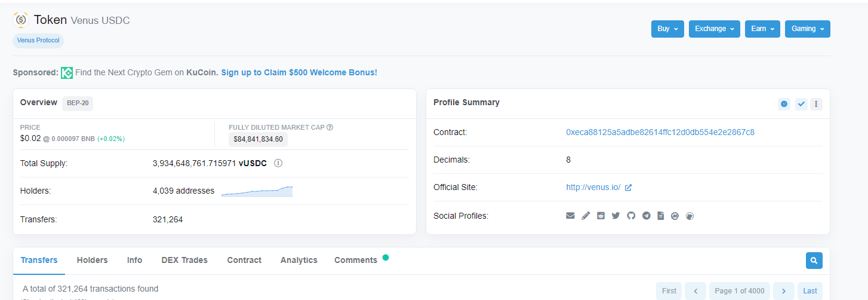
Task: Switch to the Comments tab
Action: 356,260
